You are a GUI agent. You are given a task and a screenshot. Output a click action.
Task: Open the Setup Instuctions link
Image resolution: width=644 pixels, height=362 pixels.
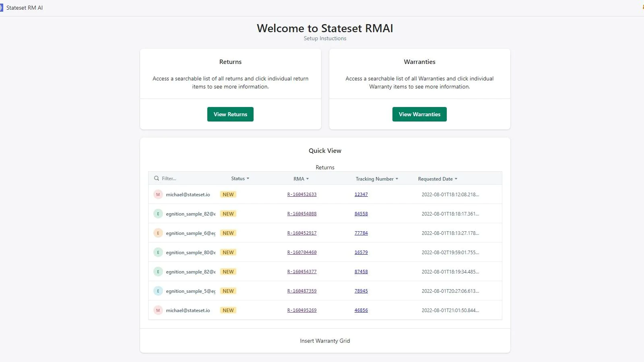[325, 38]
